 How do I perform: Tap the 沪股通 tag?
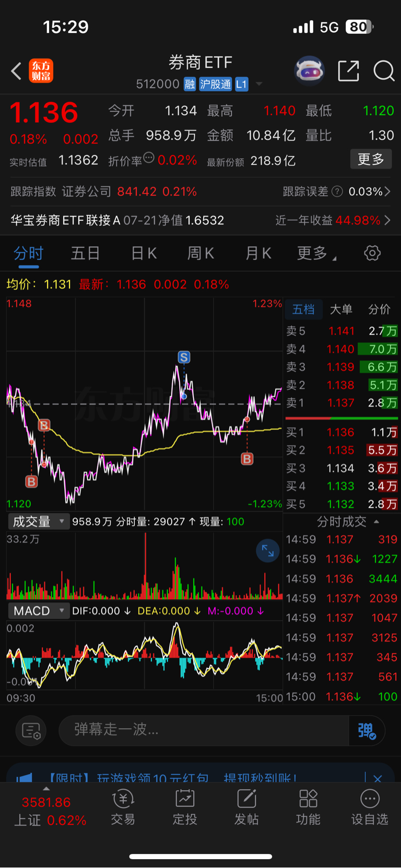point(216,85)
